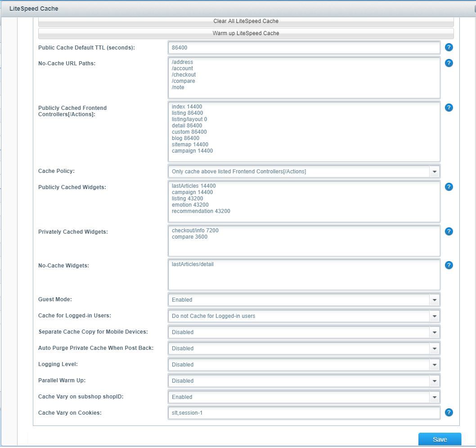This screenshot has width=476, height=448.
Task: Click the 'lastArticles 14400' line
Action: click(x=194, y=186)
